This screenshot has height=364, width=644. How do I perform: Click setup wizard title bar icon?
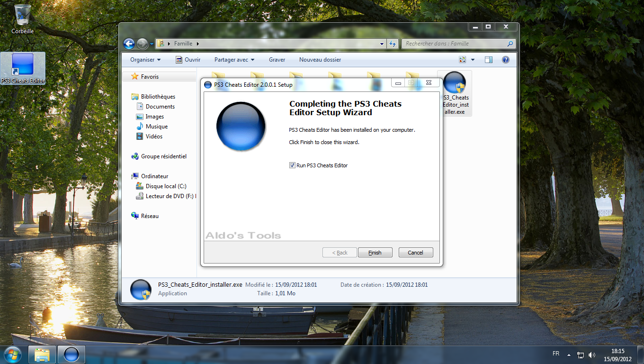click(x=208, y=84)
